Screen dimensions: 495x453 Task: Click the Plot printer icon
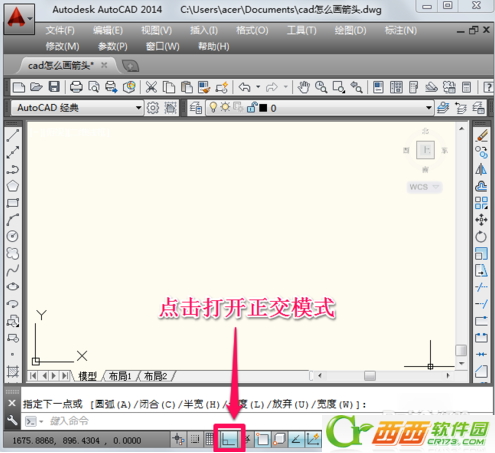[x=76, y=87]
